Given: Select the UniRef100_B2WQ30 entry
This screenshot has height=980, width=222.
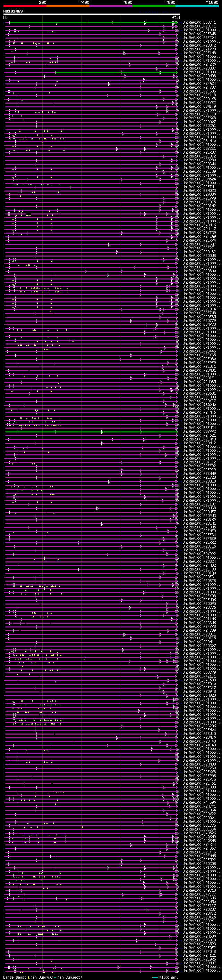Looking at the screenshot, I should (199, 194).
